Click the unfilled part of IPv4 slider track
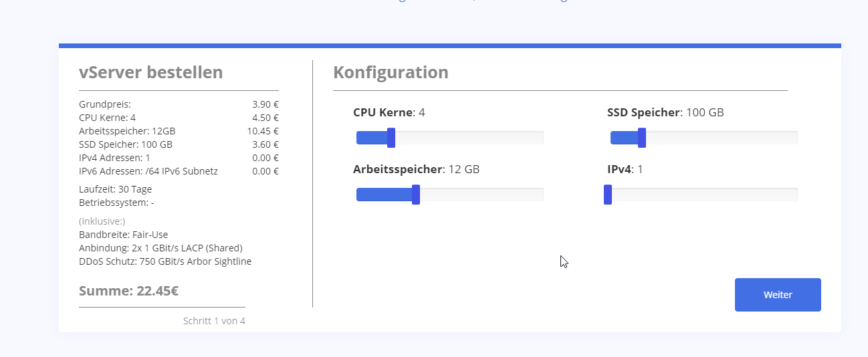 (x=703, y=195)
